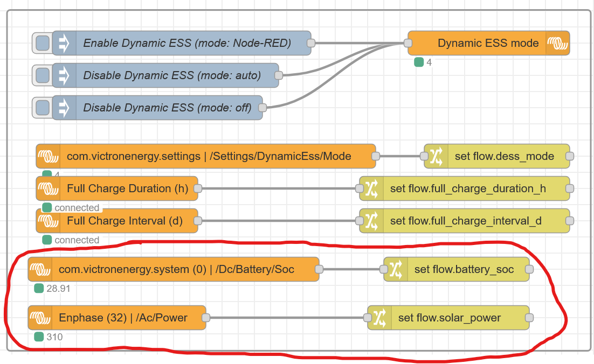The height and width of the screenshot is (364, 594).
Task: Select the Full Charge Duration (h) node
Action: [x=117, y=188]
